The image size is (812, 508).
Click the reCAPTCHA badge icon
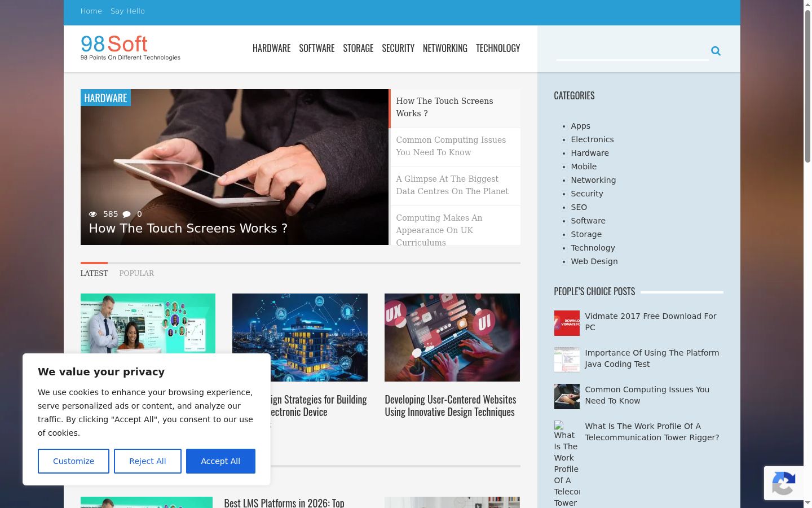click(x=784, y=483)
